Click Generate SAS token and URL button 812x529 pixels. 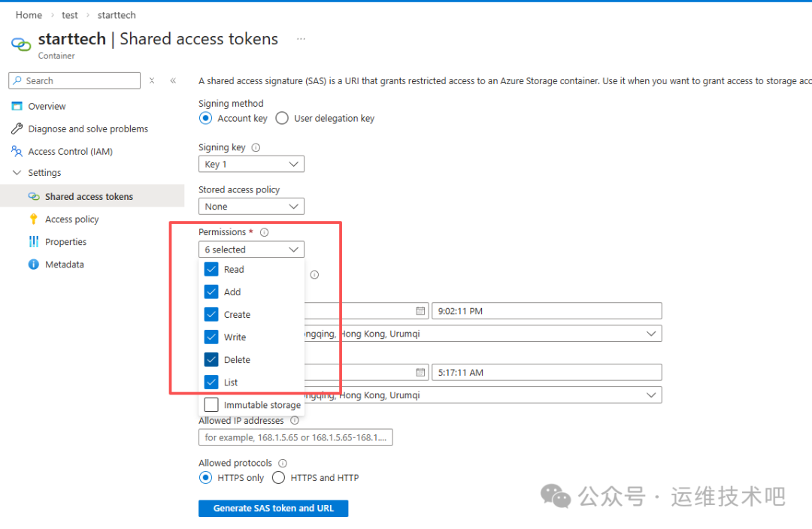[273, 509]
